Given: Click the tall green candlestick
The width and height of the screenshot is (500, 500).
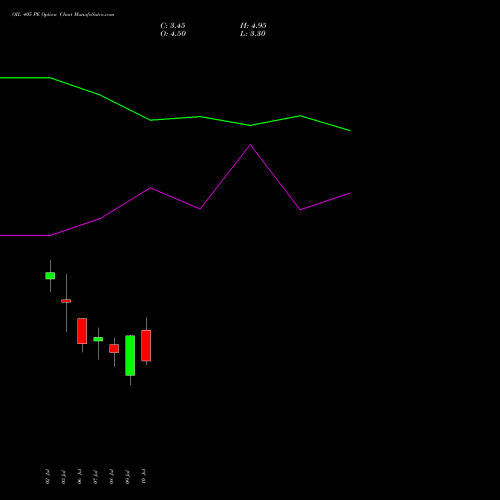Looking at the screenshot, I should click(x=130, y=355).
